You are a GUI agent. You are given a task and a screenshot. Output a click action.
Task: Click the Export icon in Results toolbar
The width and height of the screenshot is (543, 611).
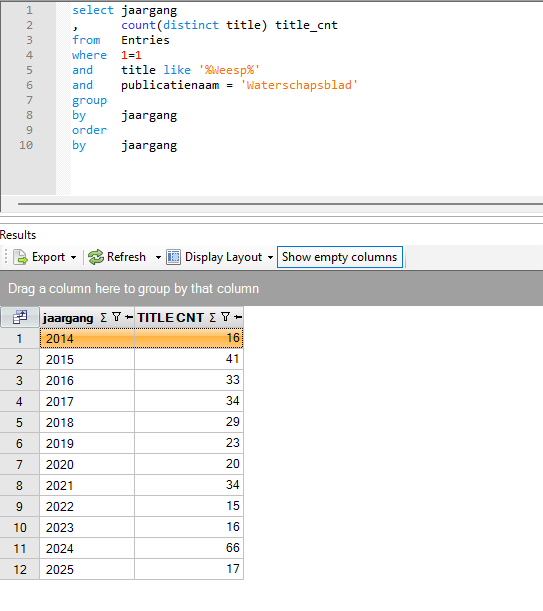pos(20,258)
